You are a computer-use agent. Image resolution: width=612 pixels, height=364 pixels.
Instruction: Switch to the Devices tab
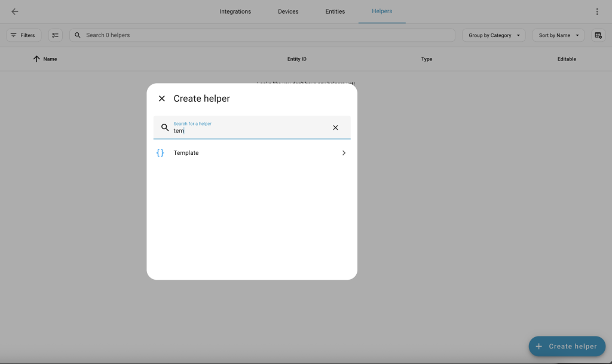coord(288,11)
